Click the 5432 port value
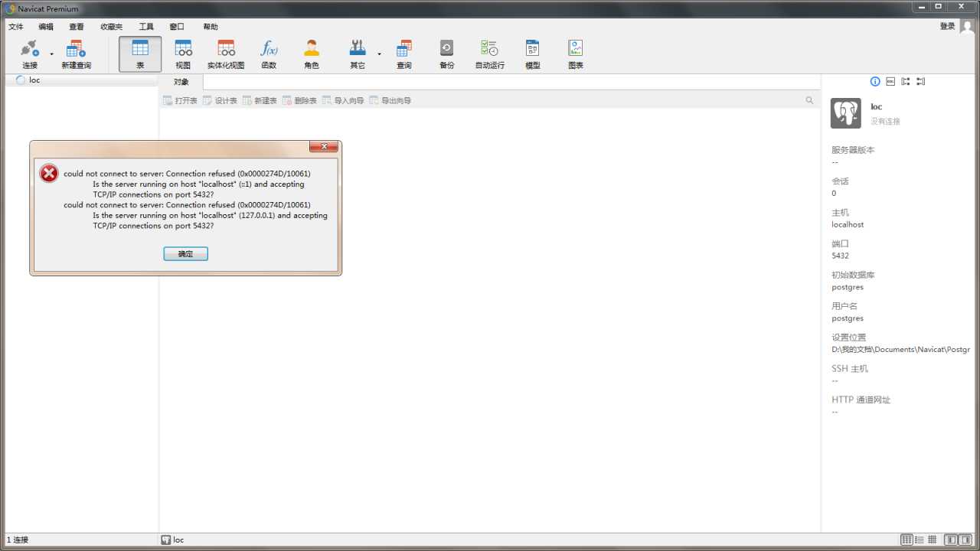 tap(840, 256)
